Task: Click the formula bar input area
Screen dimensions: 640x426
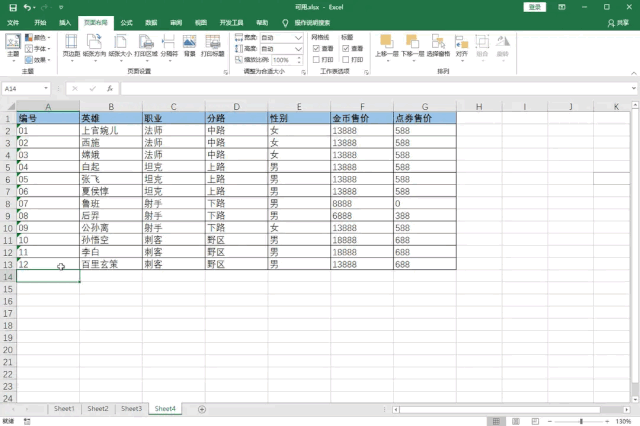Action: pyautogui.click(x=375, y=88)
